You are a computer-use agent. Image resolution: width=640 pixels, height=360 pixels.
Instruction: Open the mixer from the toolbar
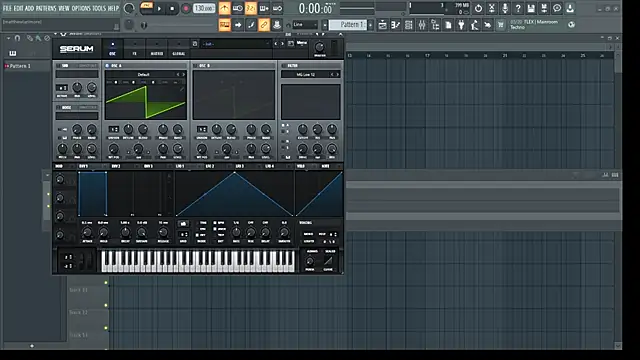422,25
